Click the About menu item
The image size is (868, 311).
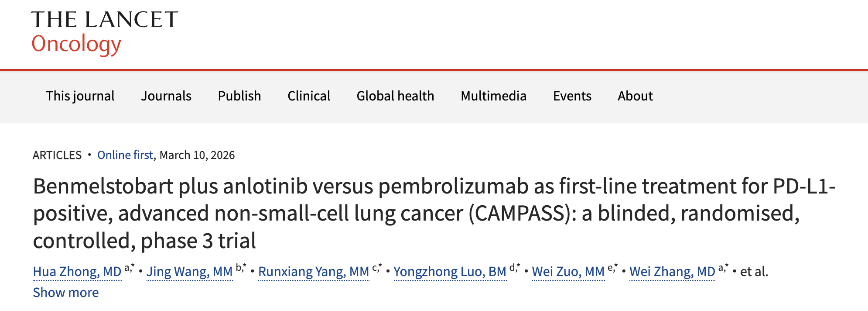635,96
